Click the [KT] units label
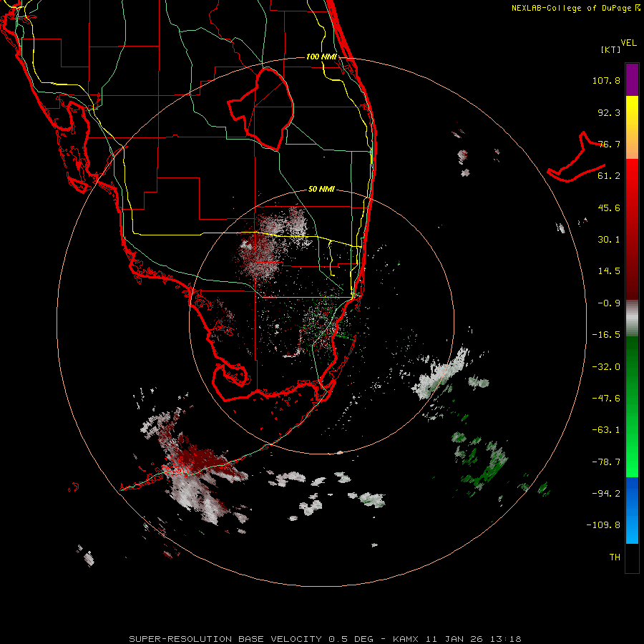 [611, 49]
